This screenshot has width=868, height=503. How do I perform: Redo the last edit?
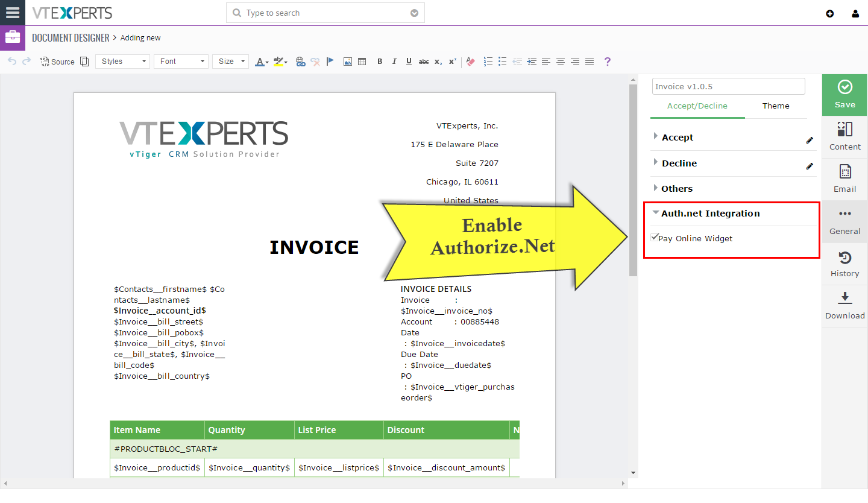tap(27, 62)
